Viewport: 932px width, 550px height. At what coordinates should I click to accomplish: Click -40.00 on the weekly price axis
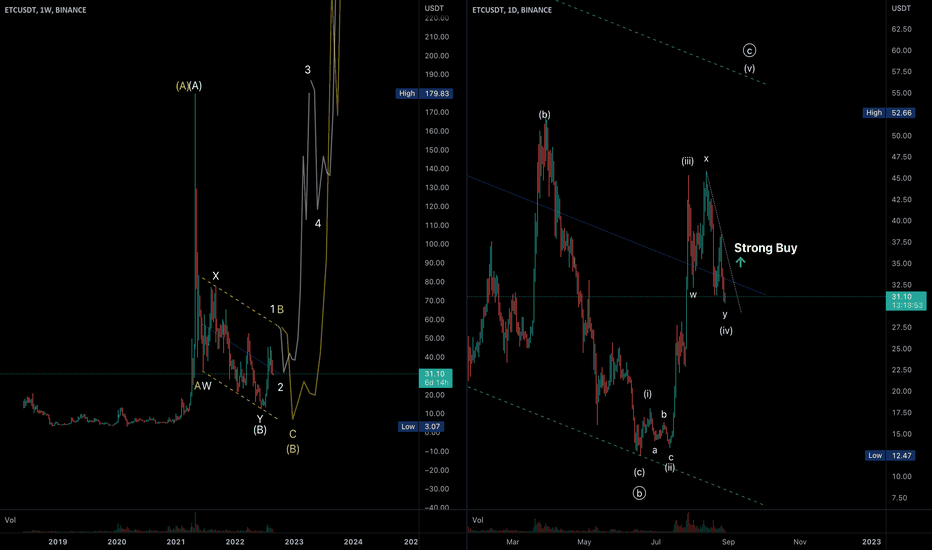[437, 507]
